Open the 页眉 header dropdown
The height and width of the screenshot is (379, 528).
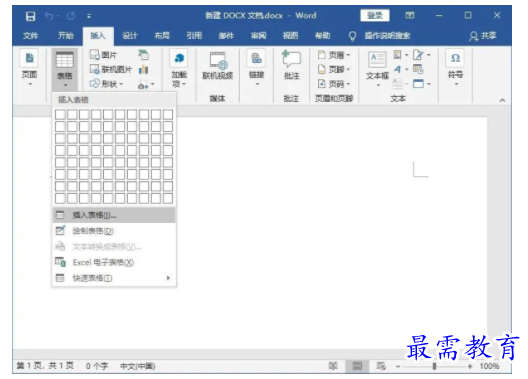[334, 55]
